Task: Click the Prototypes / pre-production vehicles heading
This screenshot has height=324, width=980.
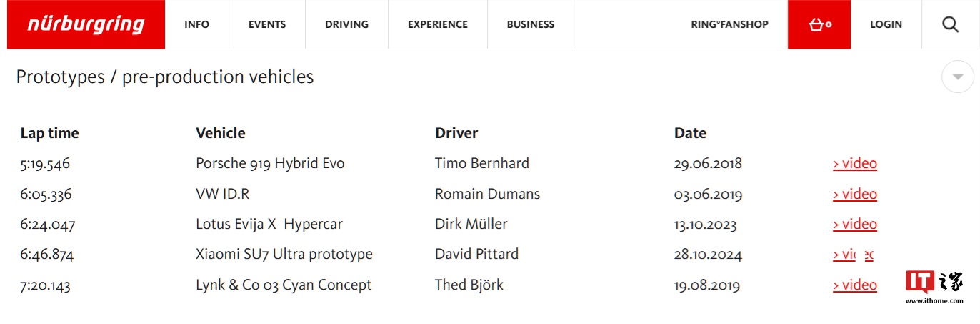Action: pyautogui.click(x=165, y=77)
